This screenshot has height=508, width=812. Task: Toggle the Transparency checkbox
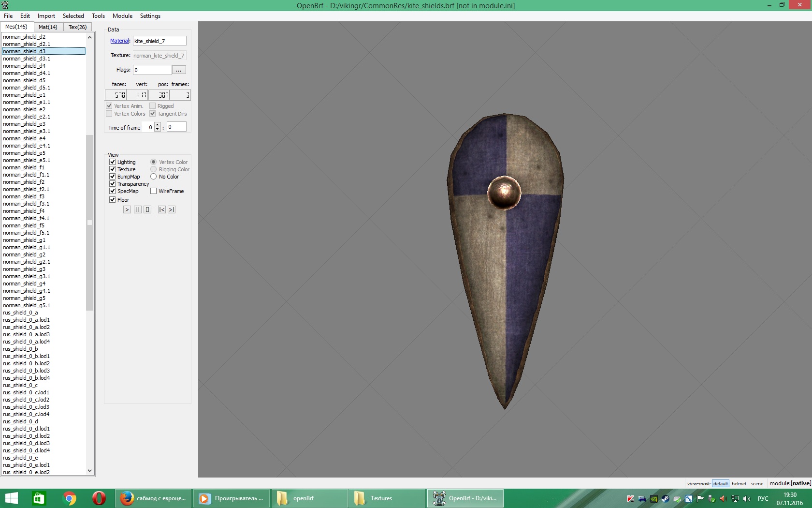click(x=113, y=184)
